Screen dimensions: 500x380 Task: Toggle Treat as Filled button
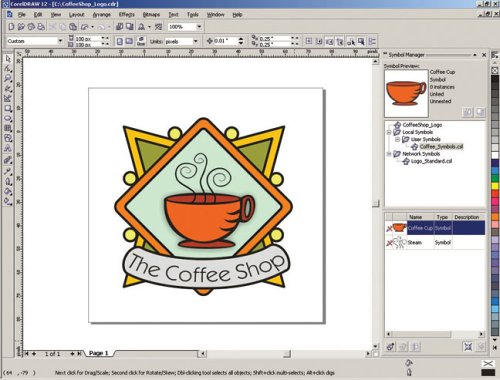[361, 41]
